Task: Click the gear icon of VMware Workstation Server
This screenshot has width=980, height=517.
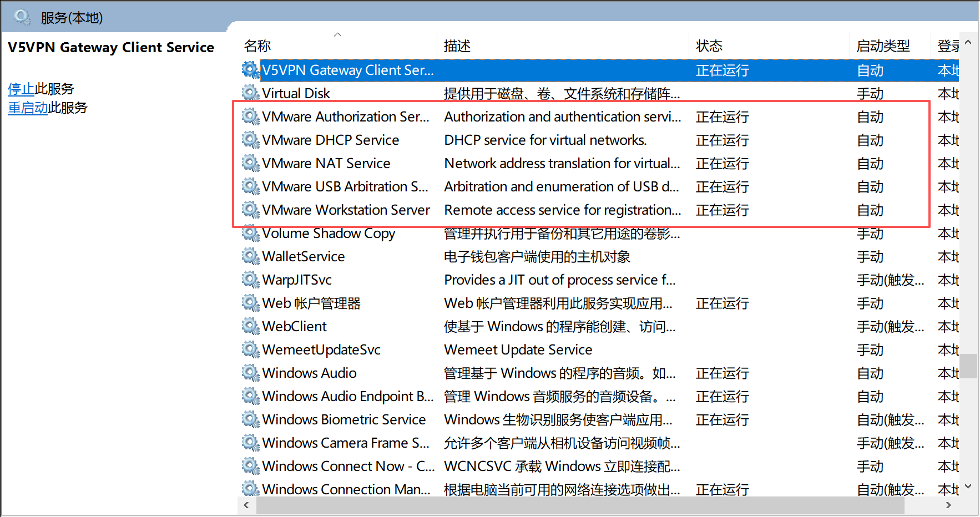Action: click(x=250, y=210)
